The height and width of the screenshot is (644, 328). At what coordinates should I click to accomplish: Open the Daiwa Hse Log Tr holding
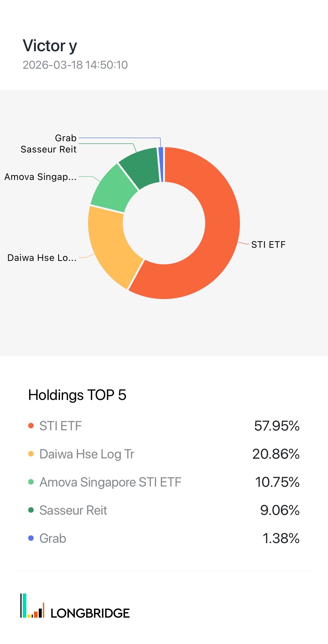[87, 454]
